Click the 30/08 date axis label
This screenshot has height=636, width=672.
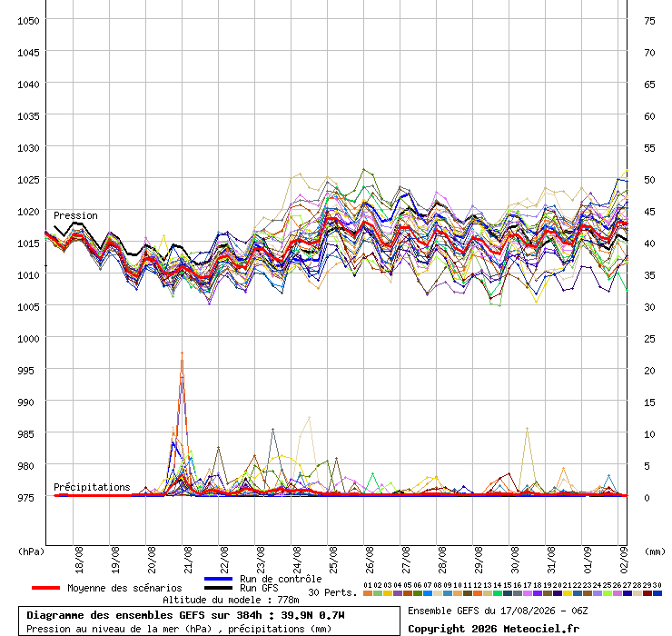coord(516,560)
